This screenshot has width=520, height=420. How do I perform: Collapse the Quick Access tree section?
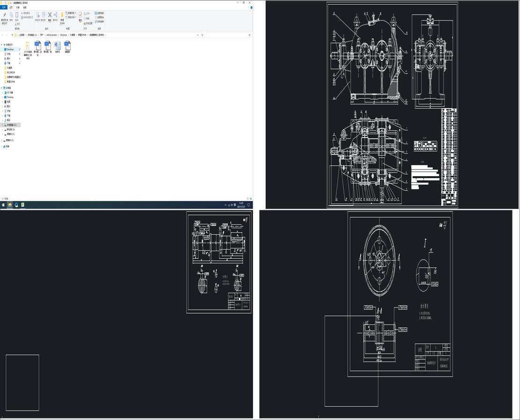tap(2, 44)
